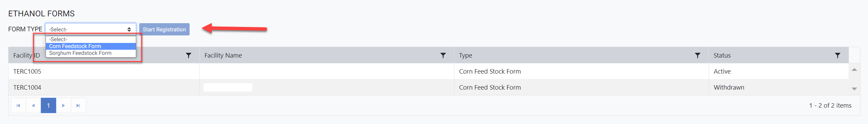Start Registration for selected form
This screenshot has width=868, height=124.
[164, 29]
